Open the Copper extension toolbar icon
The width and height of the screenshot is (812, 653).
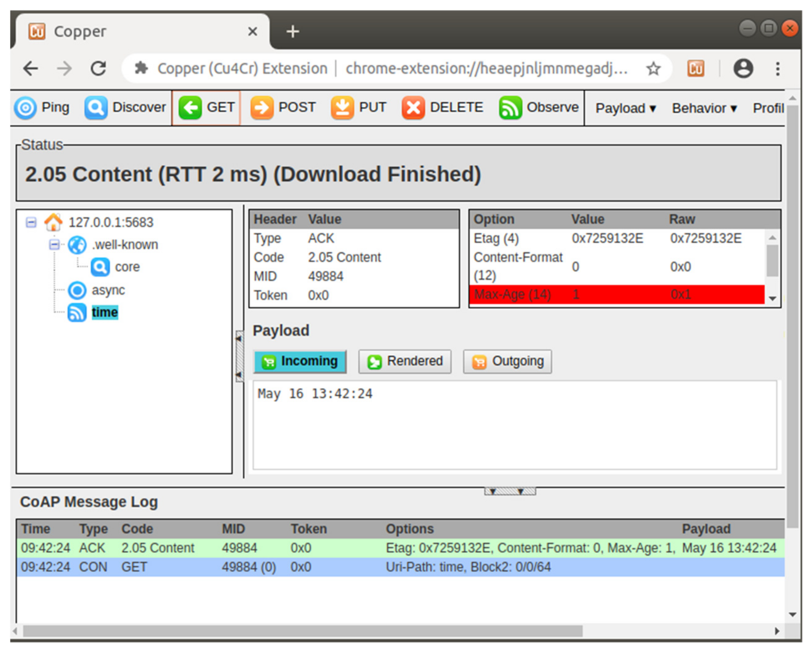point(695,69)
